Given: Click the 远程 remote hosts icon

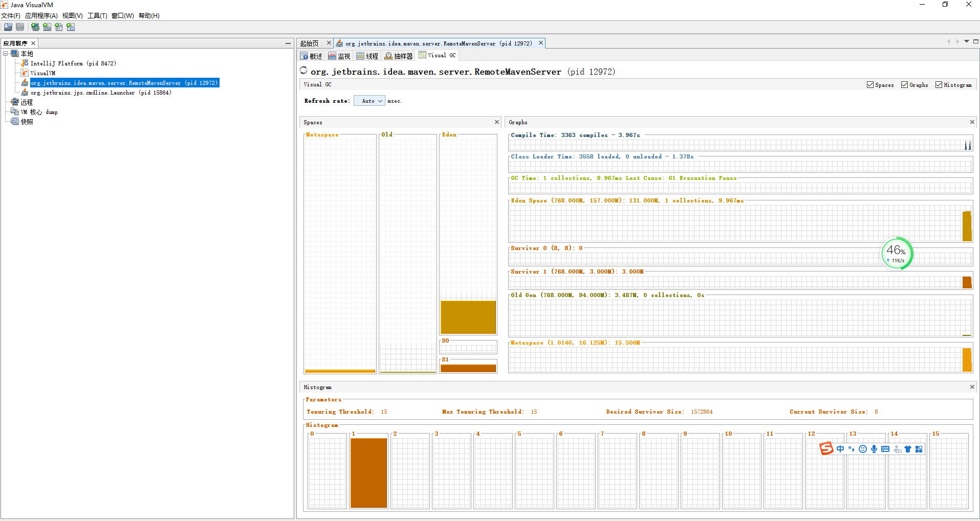Looking at the screenshot, I should pyautogui.click(x=15, y=102).
